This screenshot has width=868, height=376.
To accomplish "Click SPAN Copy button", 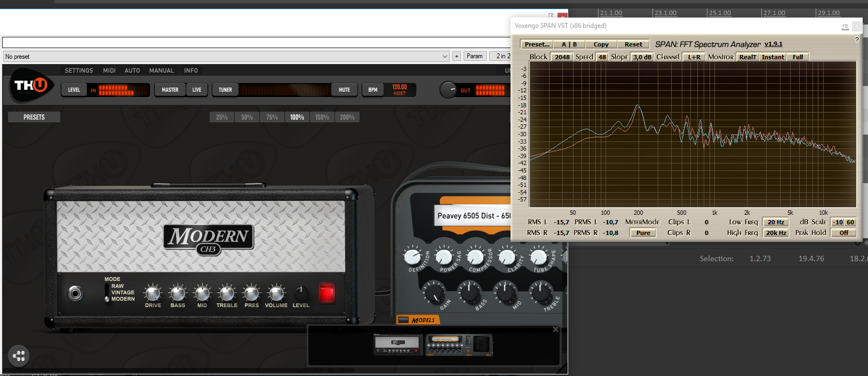I will [601, 44].
